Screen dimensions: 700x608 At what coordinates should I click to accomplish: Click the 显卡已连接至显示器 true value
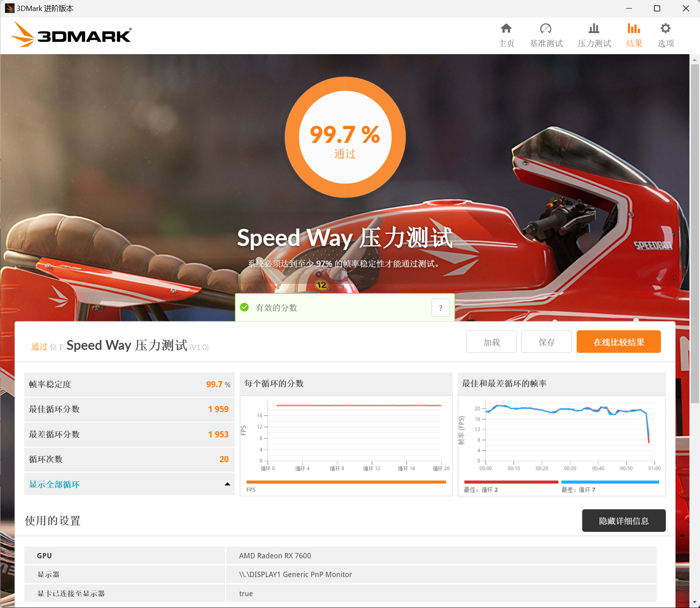(246, 594)
